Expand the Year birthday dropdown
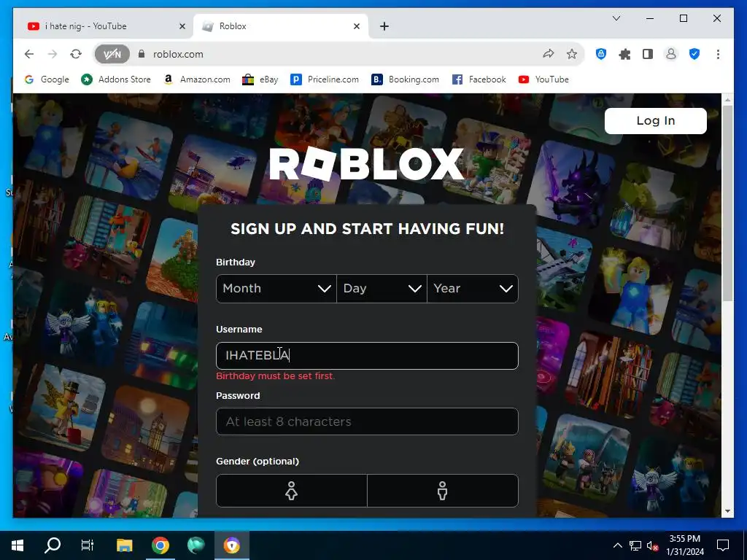Viewport: 747px width, 560px height. pos(473,289)
